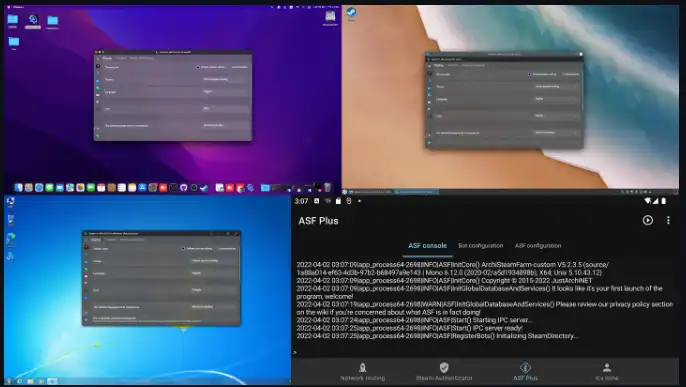Image resolution: width=686 pixels, height=387 pixels.
Task: Open the rightmost person icon in bottom navigation
Action: pyautogui.click(x=607, y=372)
